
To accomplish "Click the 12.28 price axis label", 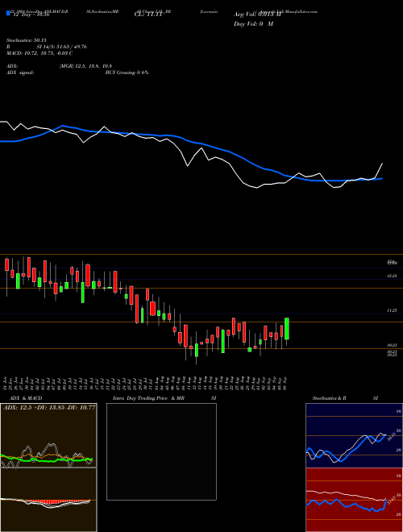I will (x=392, y=276).
